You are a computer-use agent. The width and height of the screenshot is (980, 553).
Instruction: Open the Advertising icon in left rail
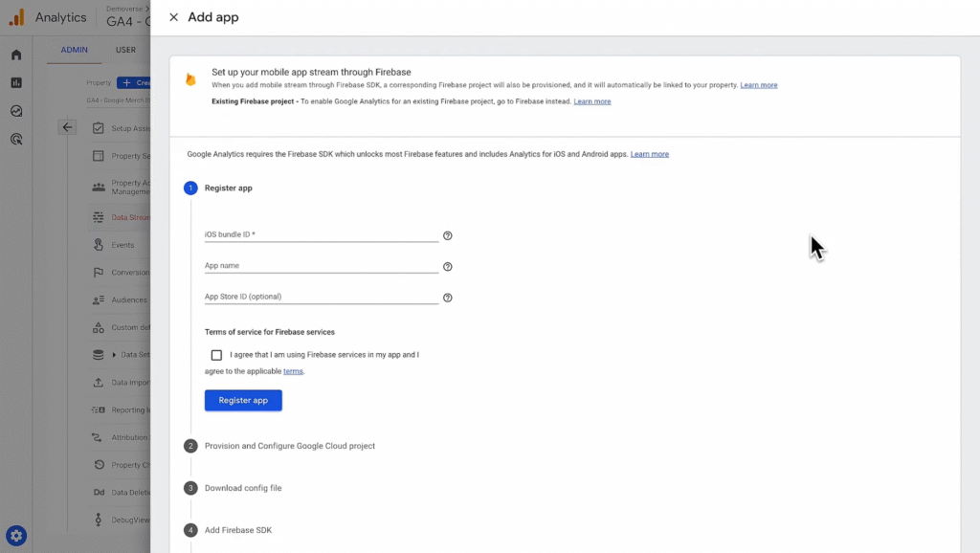(x=16, y=139)
